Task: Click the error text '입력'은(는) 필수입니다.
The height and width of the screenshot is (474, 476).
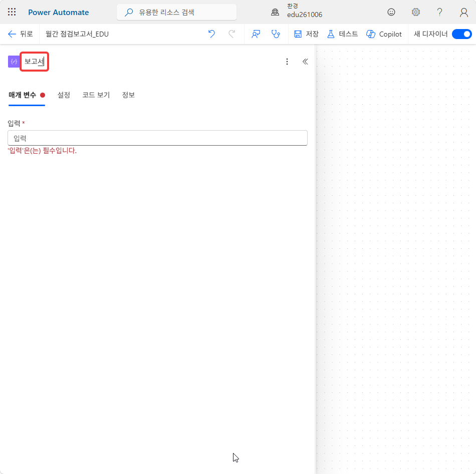Action: 42,151
